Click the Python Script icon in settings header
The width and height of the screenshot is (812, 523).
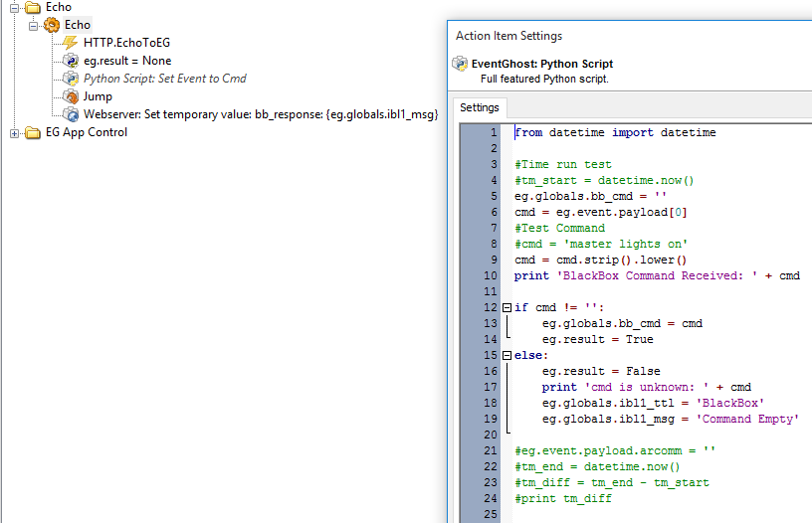click(x=460, y=64)
